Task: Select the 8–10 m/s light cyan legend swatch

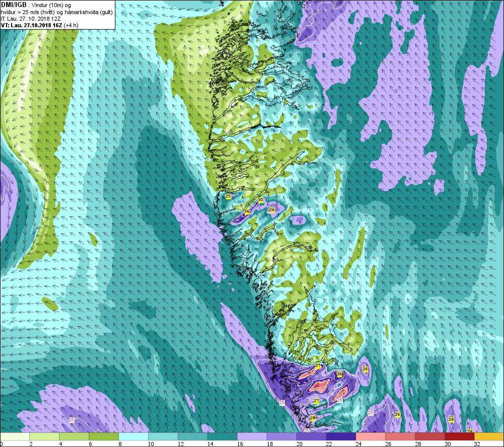Action: [x=134, y=436]
